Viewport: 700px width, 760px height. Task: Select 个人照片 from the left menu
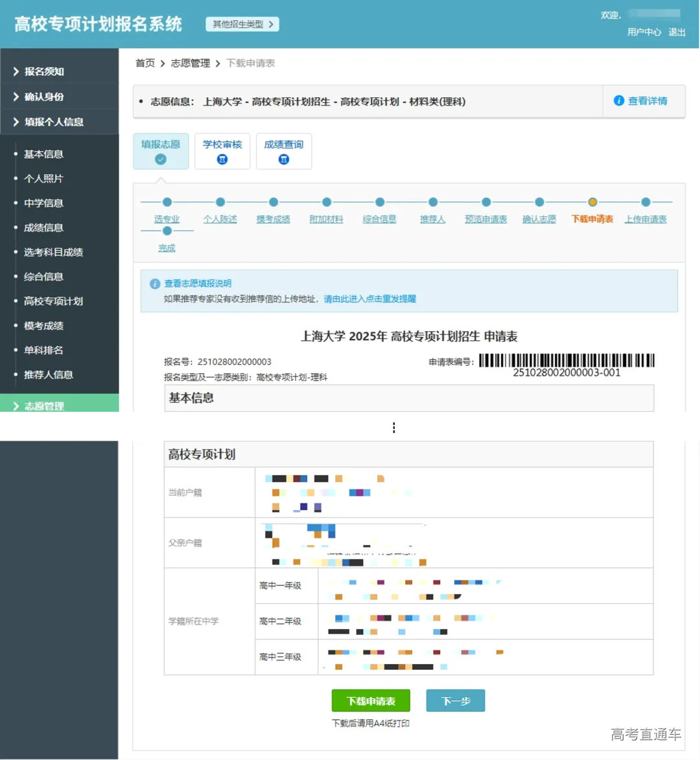point(43,178)
